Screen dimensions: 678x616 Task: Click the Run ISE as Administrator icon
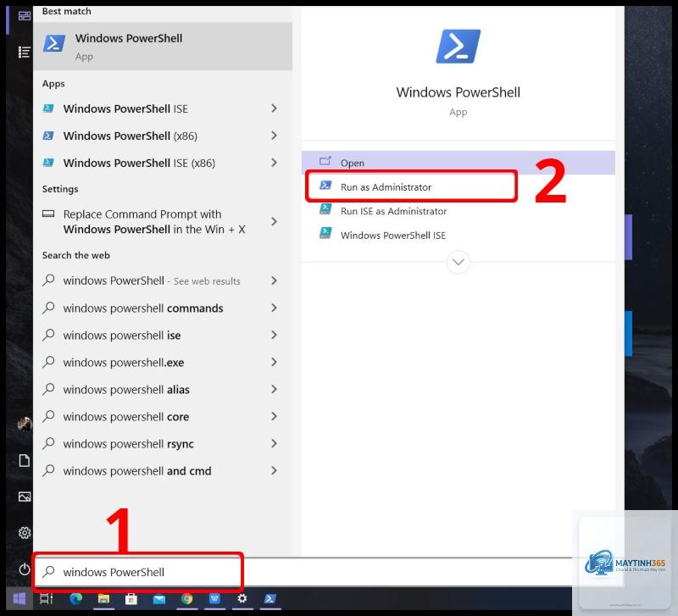(x=325, y=209)
